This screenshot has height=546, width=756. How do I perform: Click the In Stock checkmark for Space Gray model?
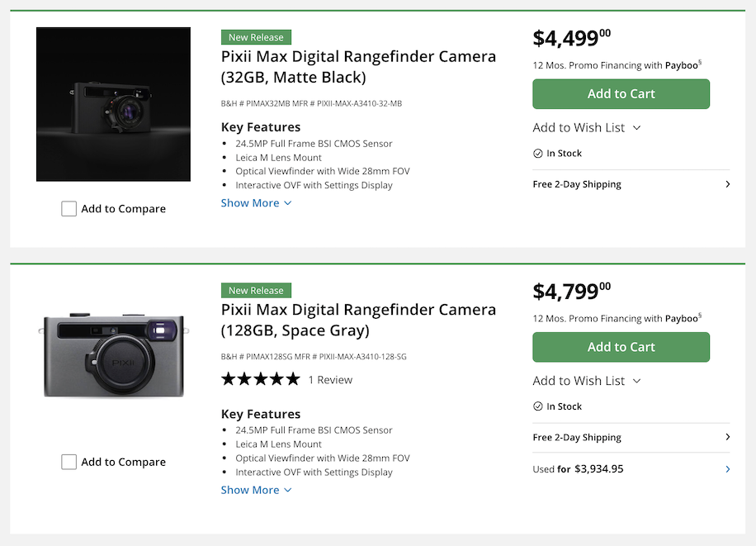[540, 406]
